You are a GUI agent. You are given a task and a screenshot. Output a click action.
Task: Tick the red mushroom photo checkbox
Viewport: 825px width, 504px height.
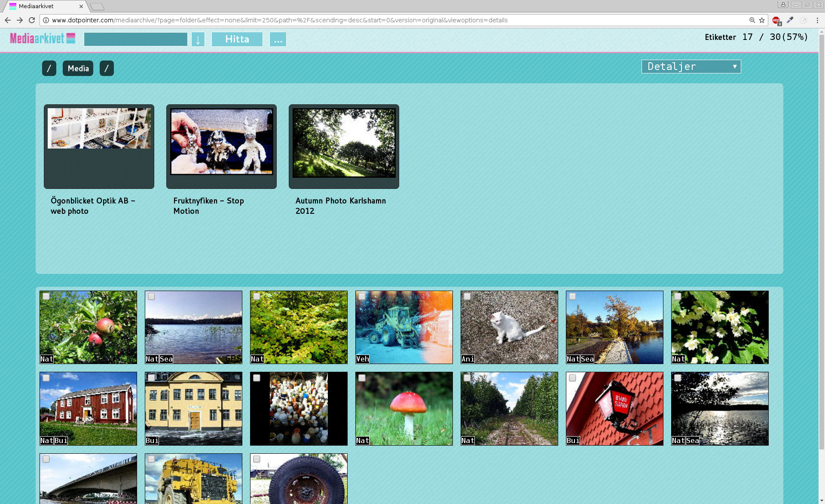click(x=362, y=378)
